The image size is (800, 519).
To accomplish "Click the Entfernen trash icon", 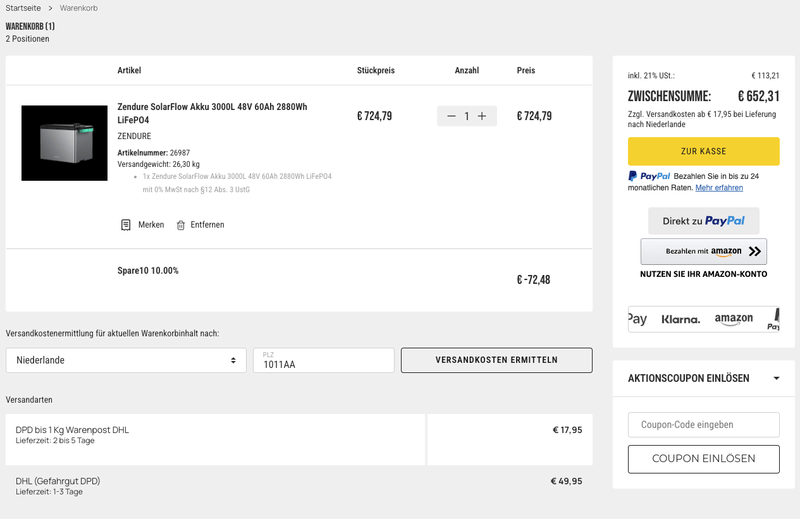I will [x=181, y=225].
